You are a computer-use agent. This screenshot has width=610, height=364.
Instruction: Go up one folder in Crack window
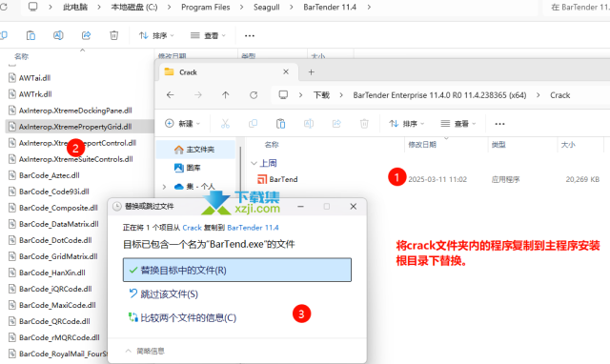[225, 95]
